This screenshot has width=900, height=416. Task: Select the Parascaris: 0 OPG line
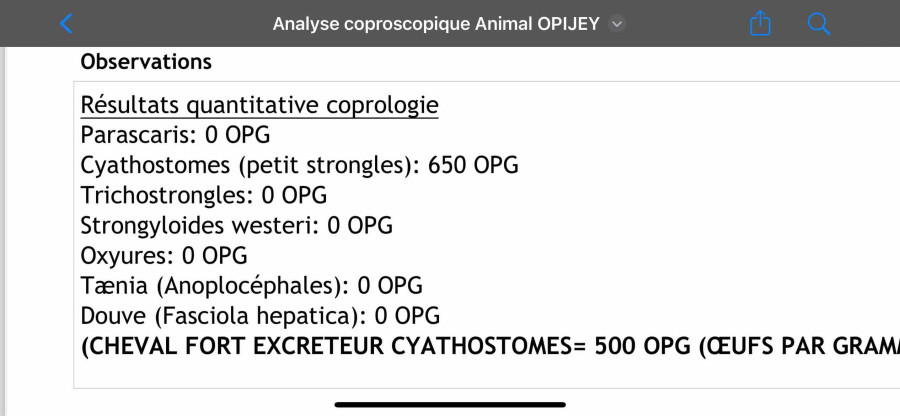(x=175, y=135)
